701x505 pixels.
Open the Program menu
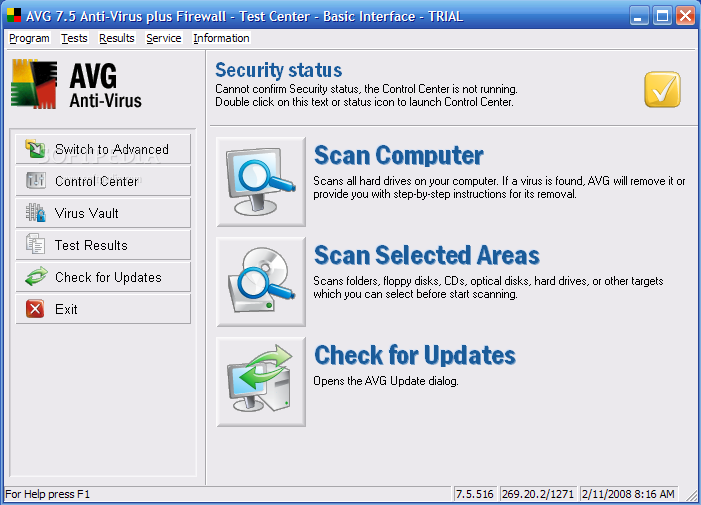(29, 38)
